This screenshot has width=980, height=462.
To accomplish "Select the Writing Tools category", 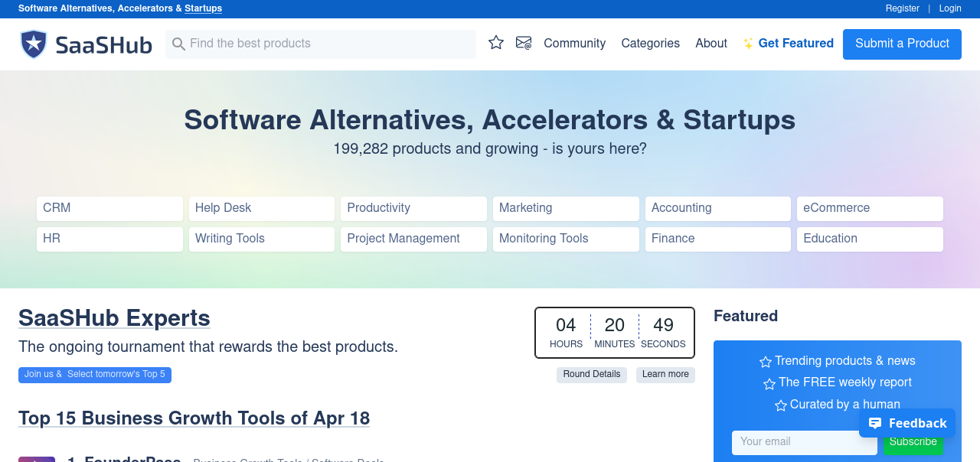I will [262, 239].
